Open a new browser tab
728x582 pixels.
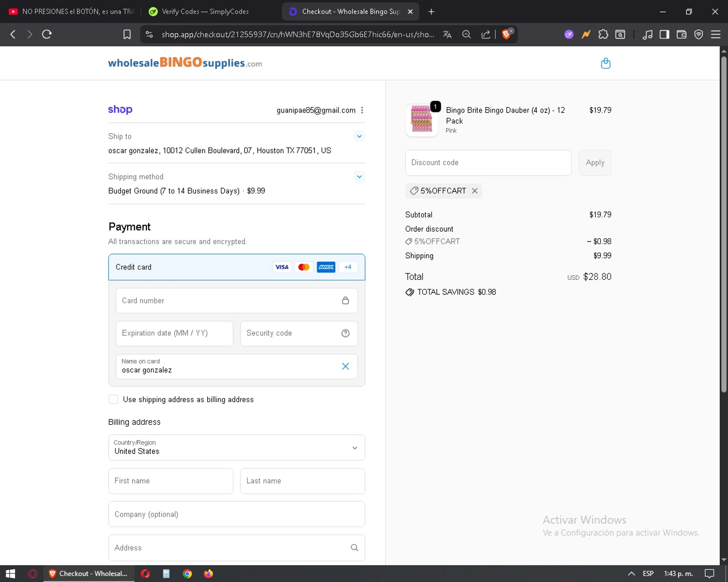coord(431,12)
